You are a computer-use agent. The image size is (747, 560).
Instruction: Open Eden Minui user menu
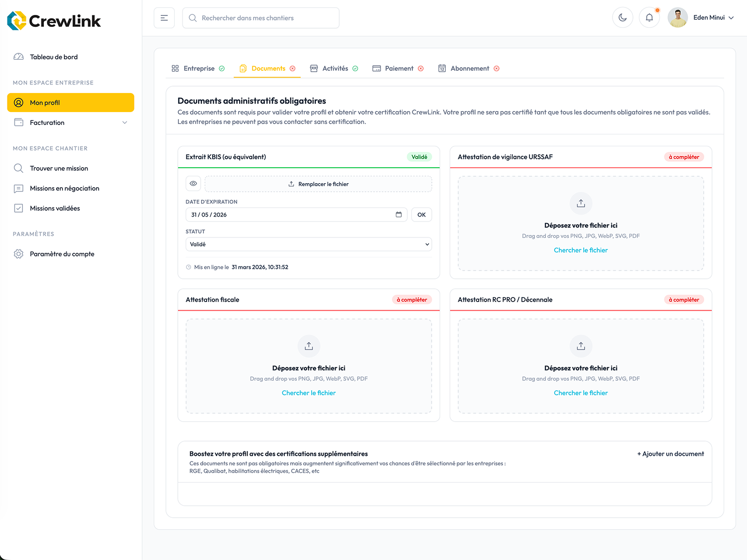point(701,17)
